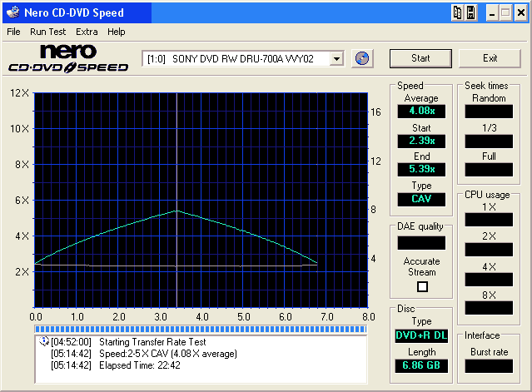The height and width of the screenshot is (392, 532).
Task: Click the disc info icon beside drive selector
Action: pyautogui.click(x=363, y=58)
